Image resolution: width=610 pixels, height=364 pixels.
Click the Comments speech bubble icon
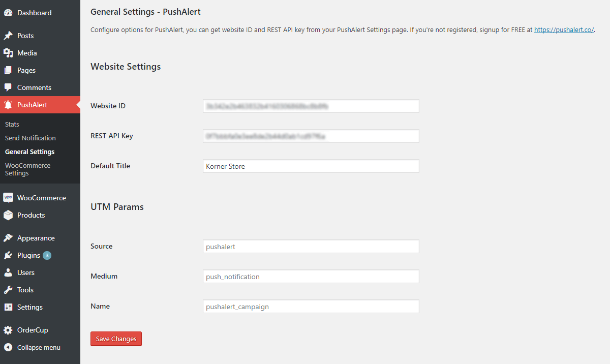(x=8, y=87)
